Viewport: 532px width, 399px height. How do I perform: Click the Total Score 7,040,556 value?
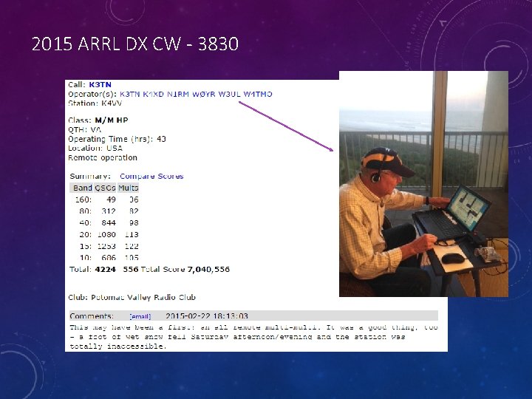[208, 270]
